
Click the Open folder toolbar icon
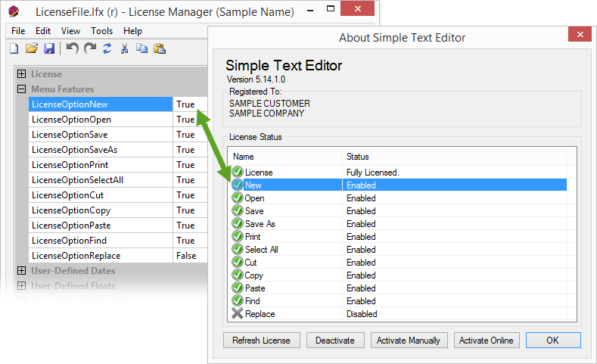point(32,48)
